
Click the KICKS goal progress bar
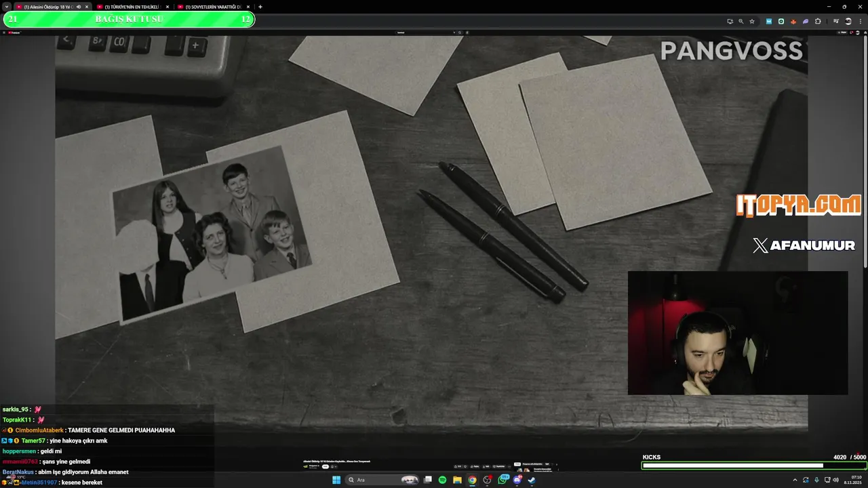(754, 466)
